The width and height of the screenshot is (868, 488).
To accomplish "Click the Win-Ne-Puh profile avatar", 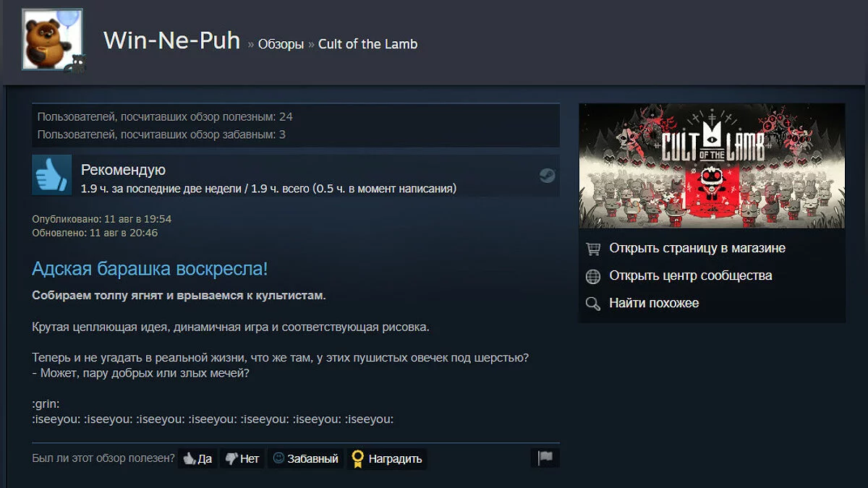I will coord(52,40).
